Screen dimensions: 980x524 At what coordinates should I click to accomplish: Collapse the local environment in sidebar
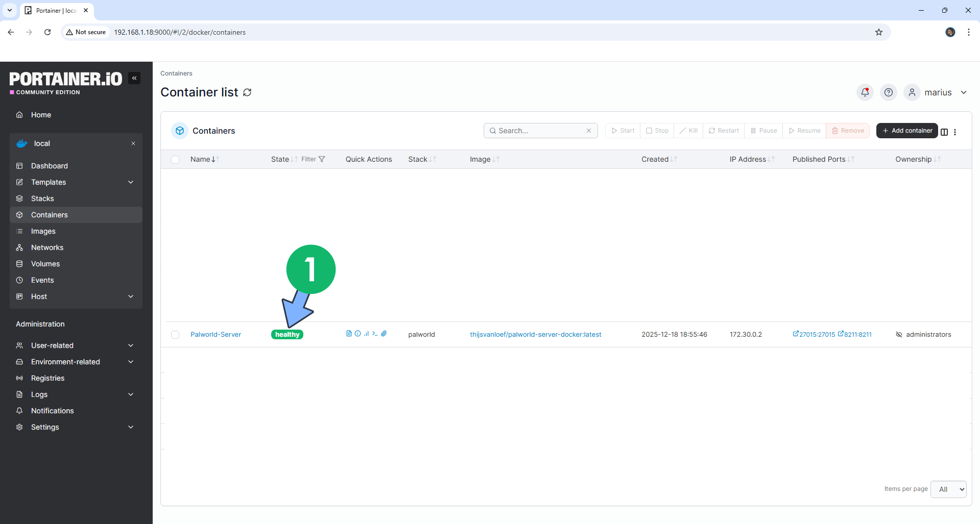coord(133,143)
